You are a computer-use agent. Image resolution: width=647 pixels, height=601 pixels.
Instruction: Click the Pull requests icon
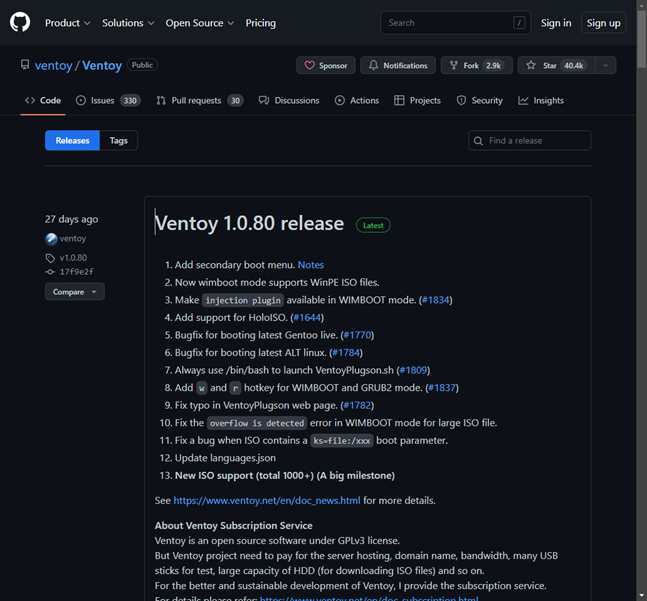point(161,100)
